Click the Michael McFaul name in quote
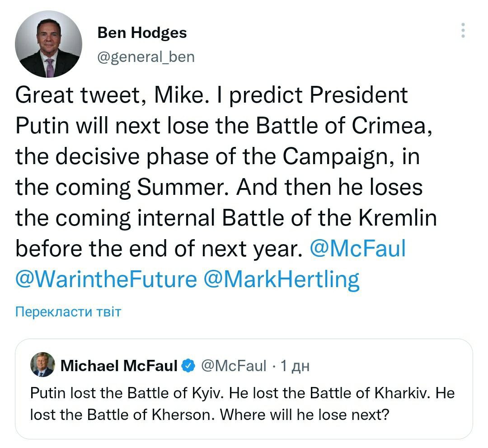 pyautogui.click(x=119, y=365)
